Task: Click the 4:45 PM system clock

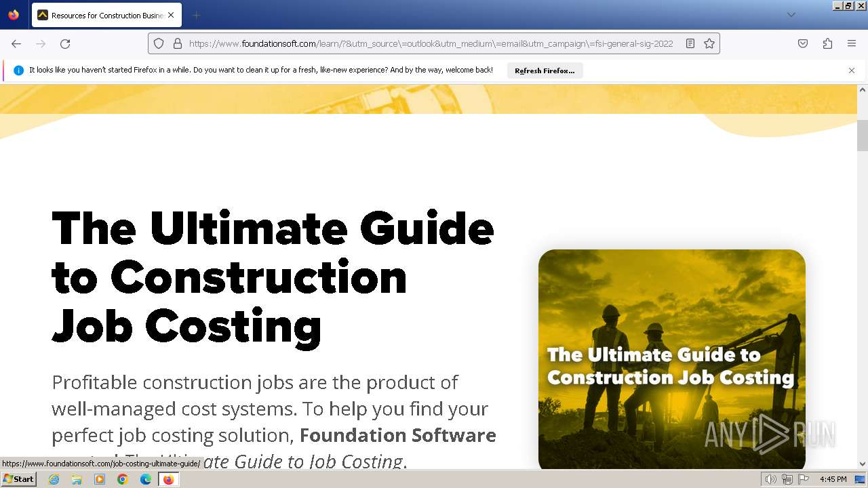Action: (833, 479)
